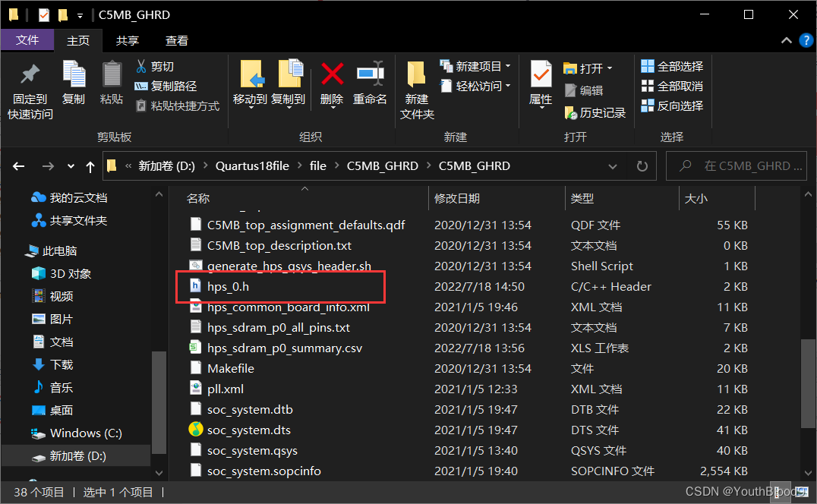The height and width of the screenshot is (504, 817).
Task: Click the Forward navigation arrow
Action: [48, 166]
